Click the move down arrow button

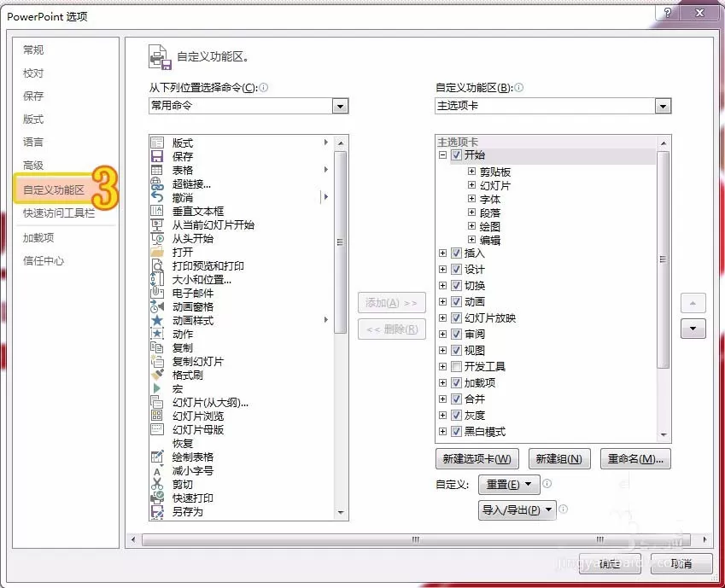pyautogui.click(x=693, y=329)
